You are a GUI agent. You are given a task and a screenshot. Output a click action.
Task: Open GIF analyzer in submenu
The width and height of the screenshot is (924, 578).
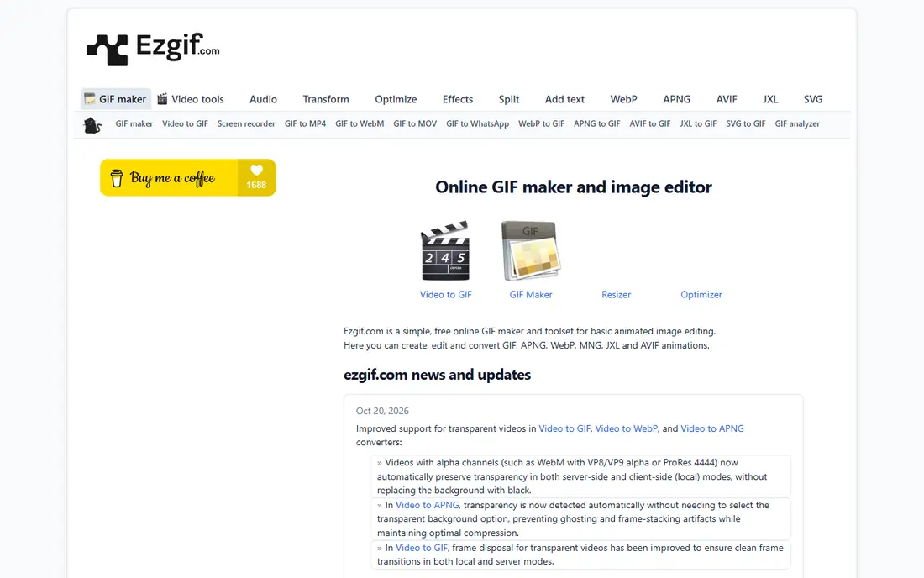pyautogui.click(x=797, y=123)
